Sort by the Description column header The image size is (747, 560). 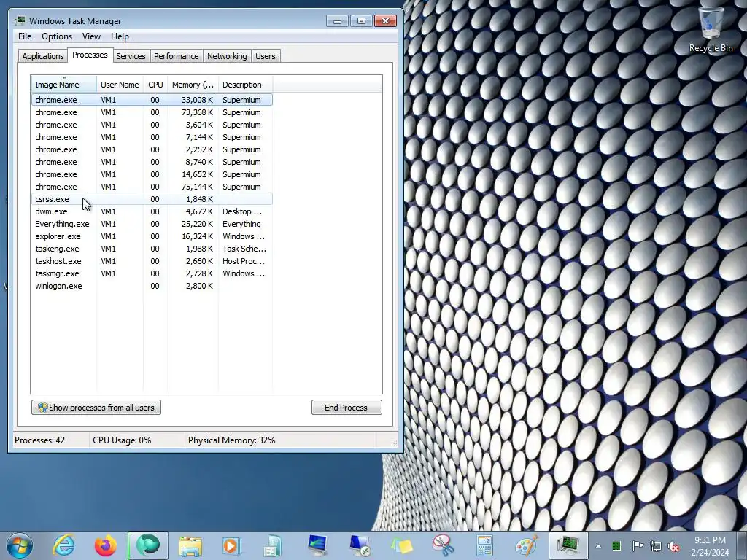pyautogui.click(x=245, y=85)
